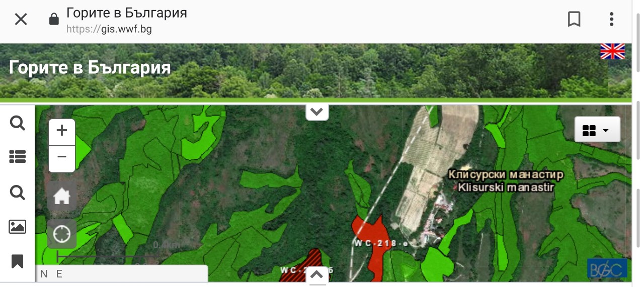Click the gis.wwf.bg URL text
Image resolution: width=644 pixels, height=287 pixels.
(109, 29)
